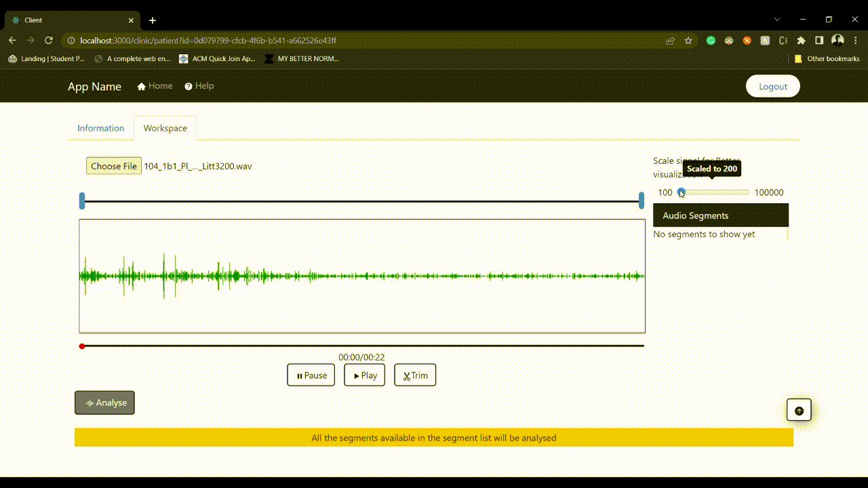Open the Other bookmarks folder
The image size is (868, 488).
pos(827,59)
